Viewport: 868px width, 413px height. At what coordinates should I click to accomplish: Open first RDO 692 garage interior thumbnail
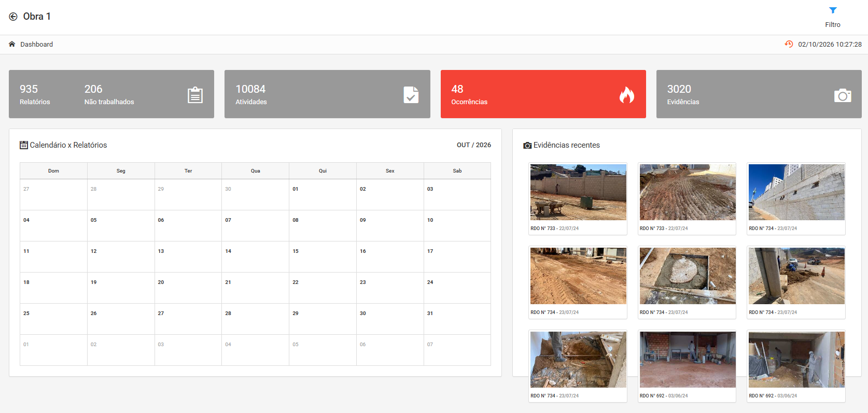[x=688, y=360]
